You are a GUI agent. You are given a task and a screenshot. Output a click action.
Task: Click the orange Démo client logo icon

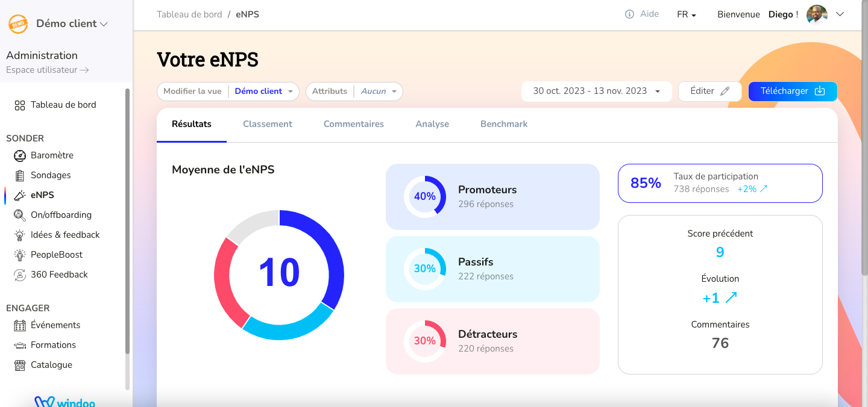pyautogui.click(x=18, y=24)
